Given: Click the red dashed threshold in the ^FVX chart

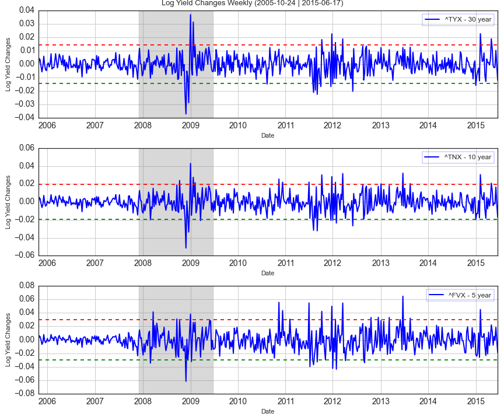Looking at the screenshot, I should (x=292, y=319).
